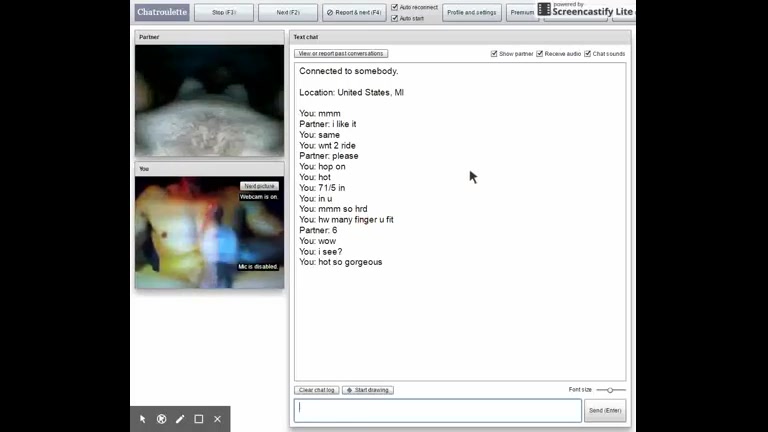Viewport: 768px width, 432px height.
Task: Open the Premium page
Action: coord(522,12)
